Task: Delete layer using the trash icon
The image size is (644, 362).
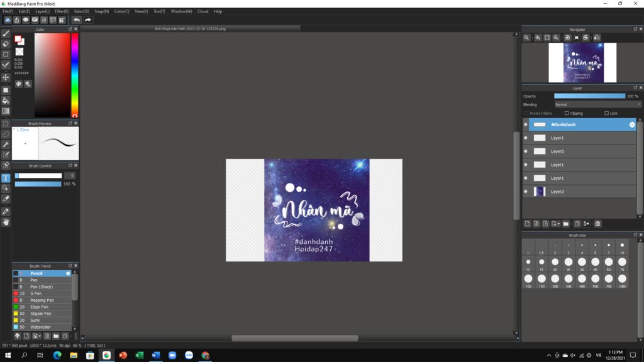Action: (597, 224)
